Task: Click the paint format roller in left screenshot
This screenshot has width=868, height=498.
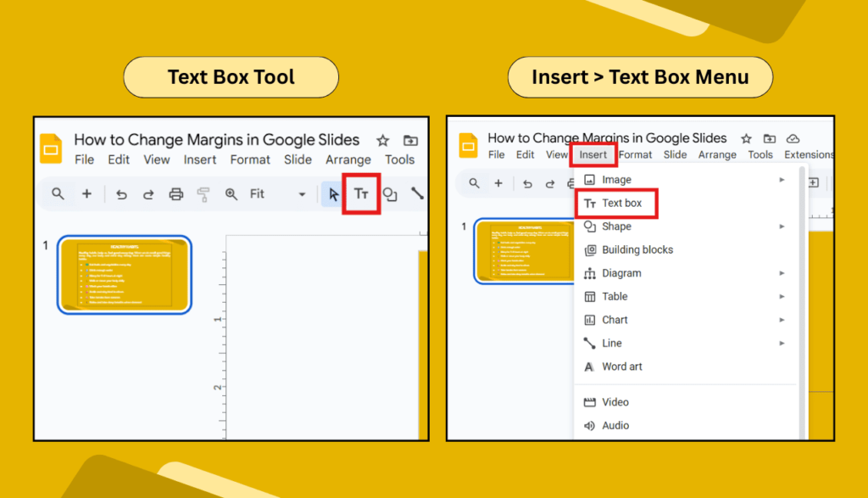Action: pyautogui.click(x=203, y=194)
